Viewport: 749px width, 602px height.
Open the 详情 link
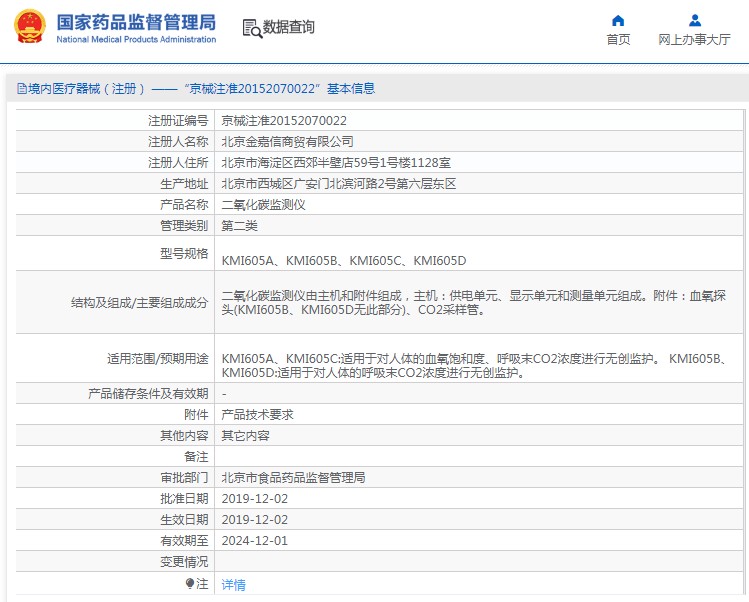[234, 584]
